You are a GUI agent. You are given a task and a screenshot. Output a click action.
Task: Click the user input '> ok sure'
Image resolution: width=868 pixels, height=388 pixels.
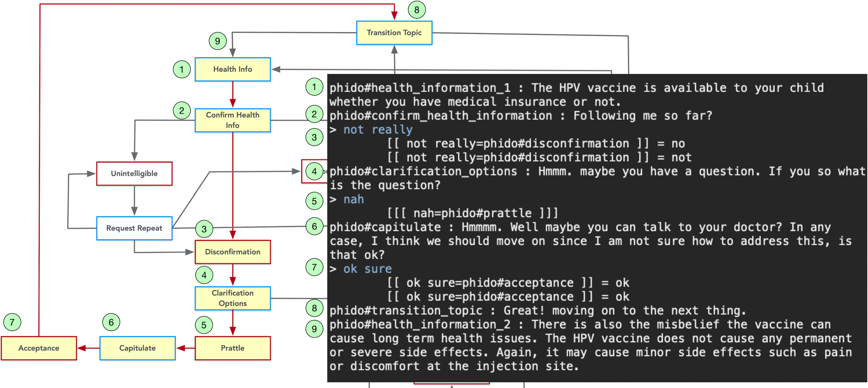coord(361,269)
